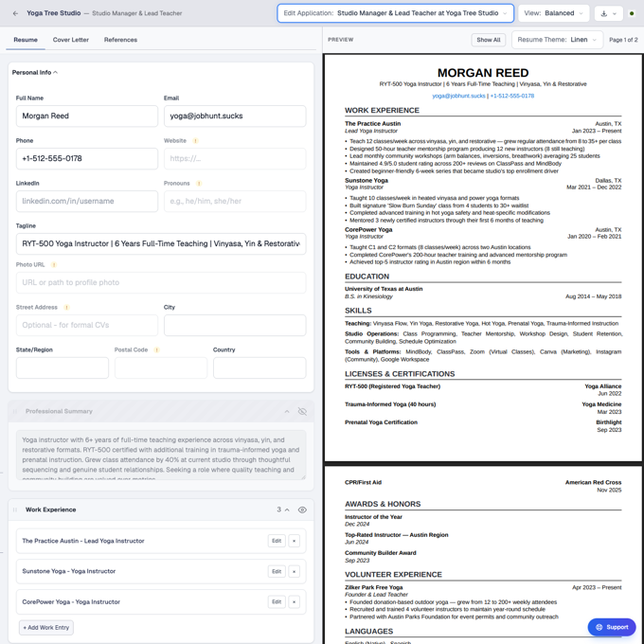
Task: Click University of Texas at Austin in preview
Action: (384, 289)
